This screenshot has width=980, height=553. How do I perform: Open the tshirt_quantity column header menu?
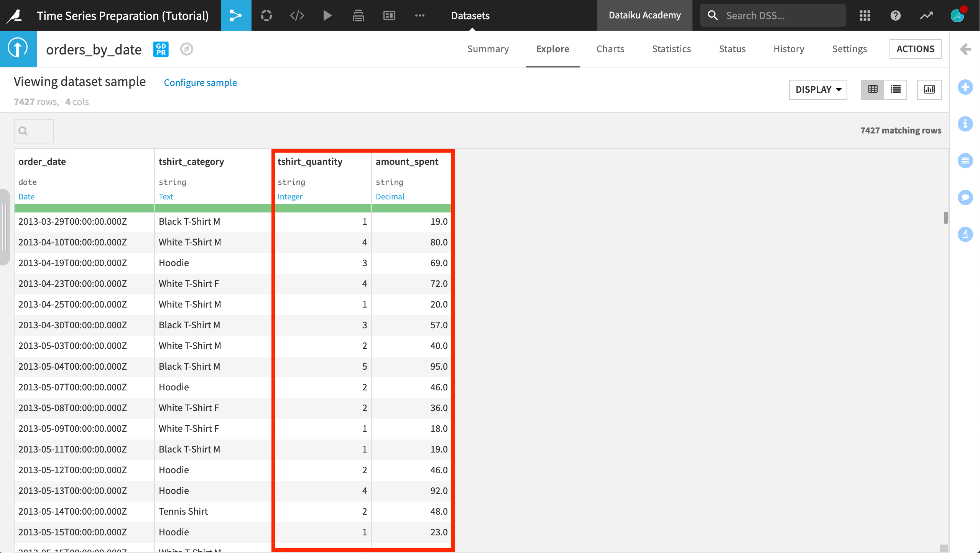click(x=310, y=161)
